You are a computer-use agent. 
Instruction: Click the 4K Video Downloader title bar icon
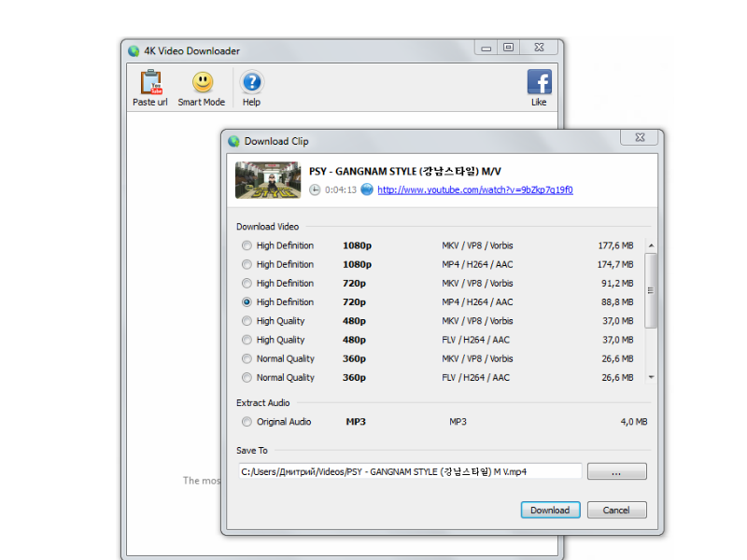(x=134, y=51)
